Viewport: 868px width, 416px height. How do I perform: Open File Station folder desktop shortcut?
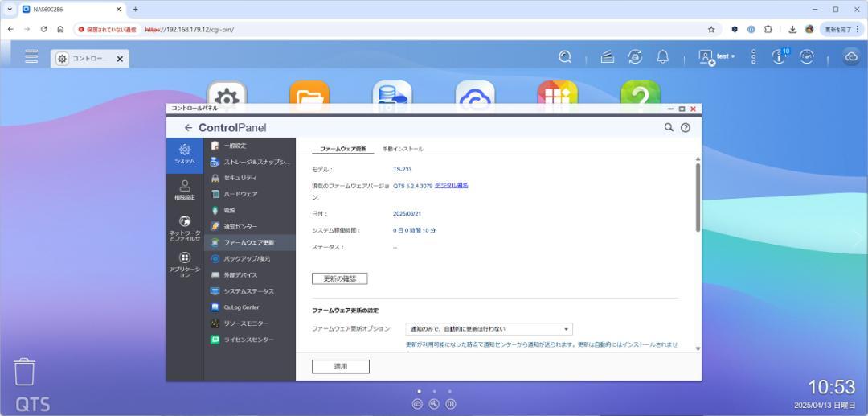[x=309, y=92]
